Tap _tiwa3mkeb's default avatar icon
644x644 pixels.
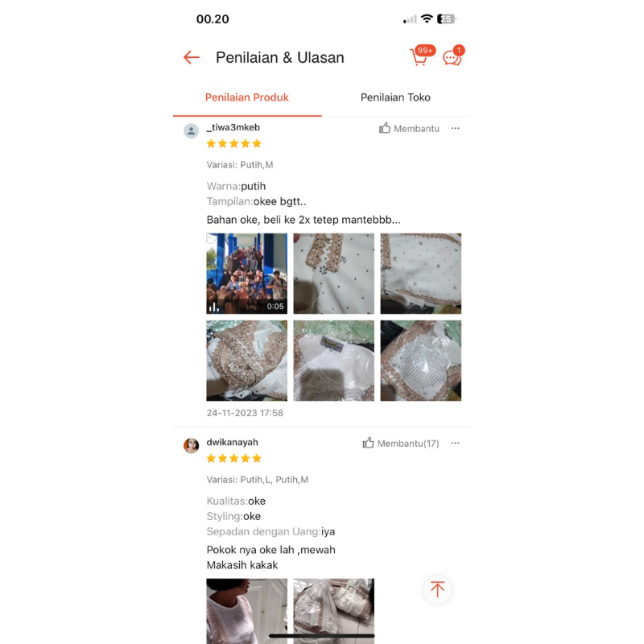(191, 131)
